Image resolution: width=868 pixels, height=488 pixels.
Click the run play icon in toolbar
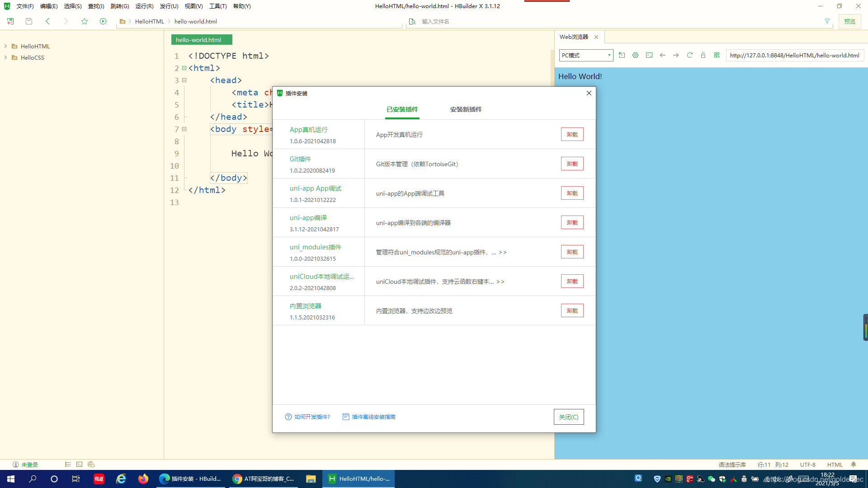tap(103, 21)
